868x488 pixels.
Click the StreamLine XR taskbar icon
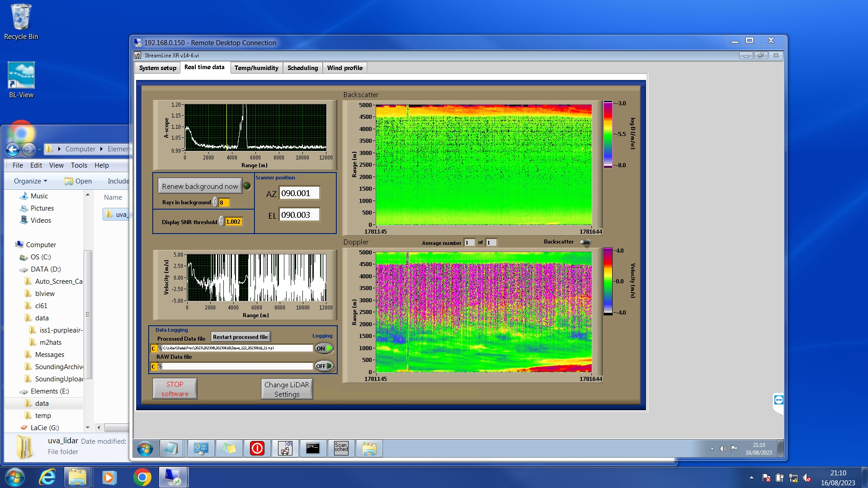[285, 448]
